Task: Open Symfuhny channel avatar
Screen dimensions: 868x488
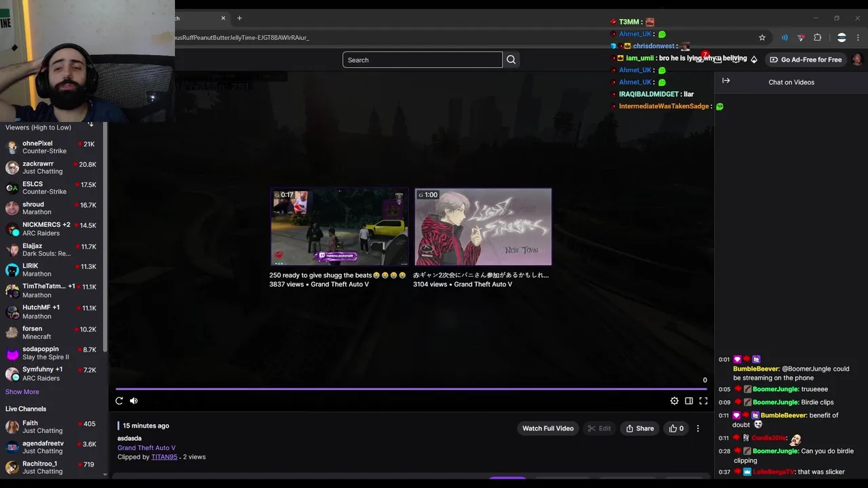Action: [12, 374]
